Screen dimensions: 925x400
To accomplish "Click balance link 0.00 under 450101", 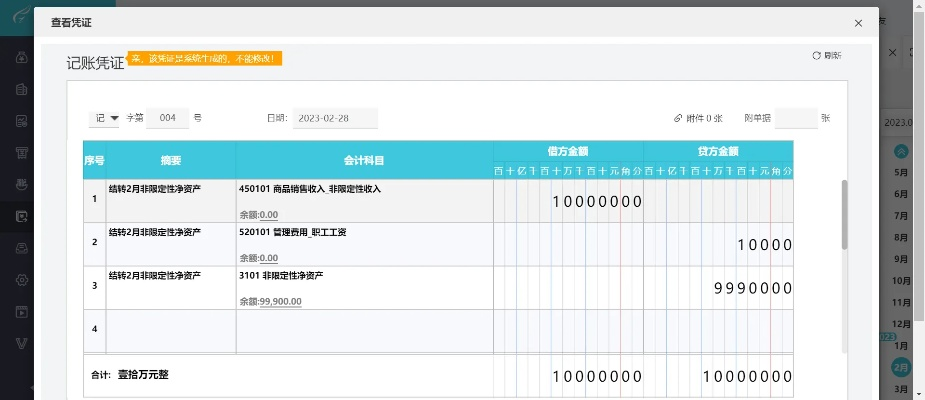I will [x=268, y=214].
